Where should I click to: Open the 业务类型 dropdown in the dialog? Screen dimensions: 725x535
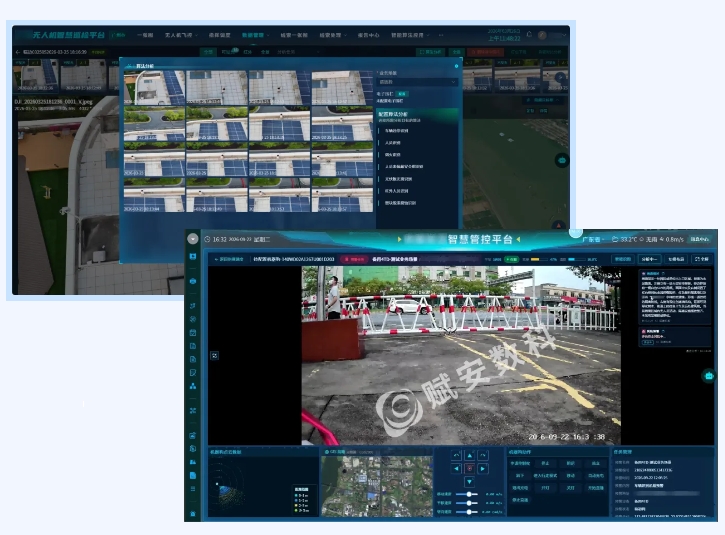click(418, 82)
